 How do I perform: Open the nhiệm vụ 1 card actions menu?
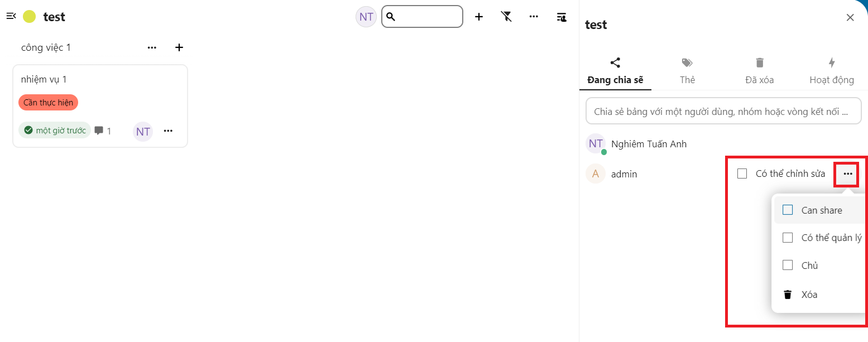click(x=168, y=131)
